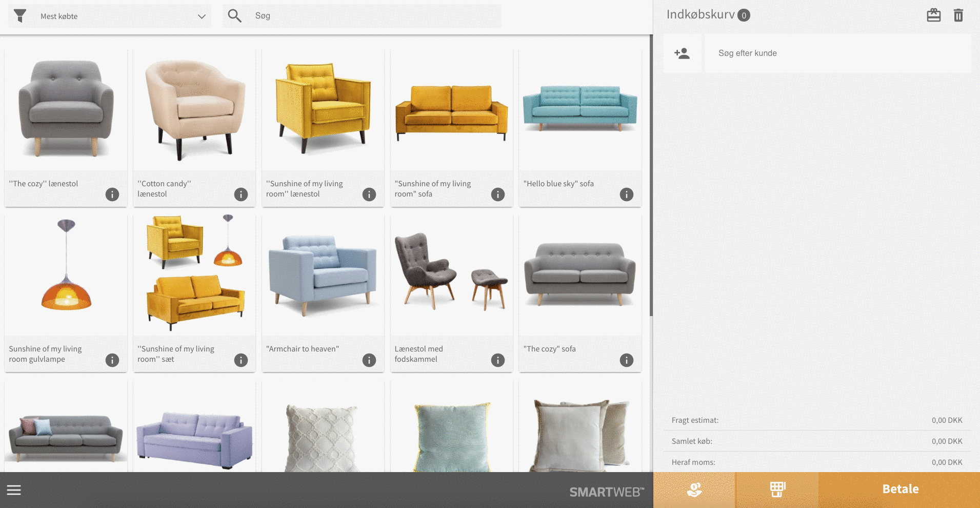980x508 pixels.
Task: Click the Betale button
Action: tap(899, 490)
